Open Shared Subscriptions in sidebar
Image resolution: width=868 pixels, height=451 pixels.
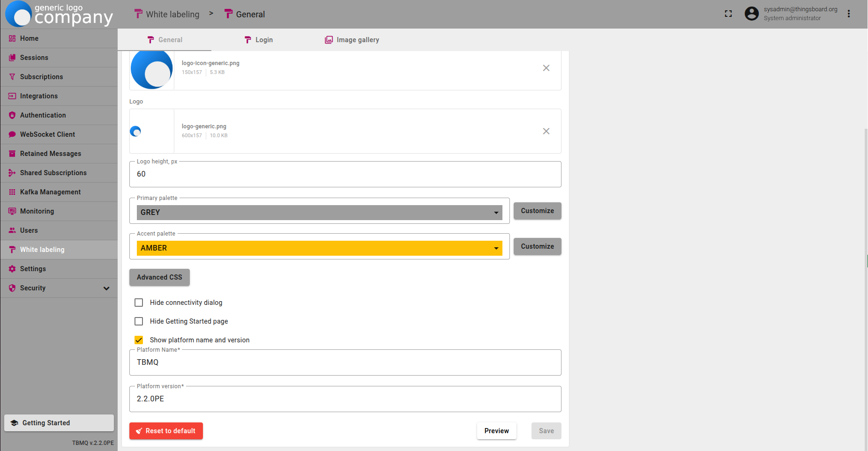53,173
